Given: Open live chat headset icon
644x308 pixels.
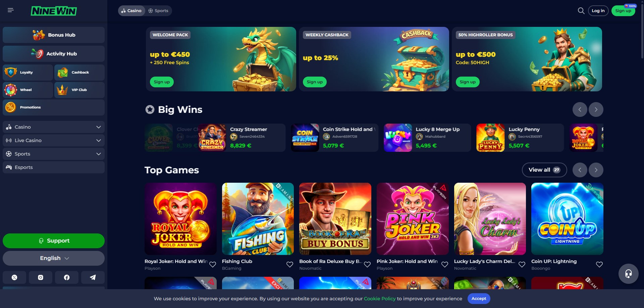Looking at the screenshot, I should (x=628, y=274).
